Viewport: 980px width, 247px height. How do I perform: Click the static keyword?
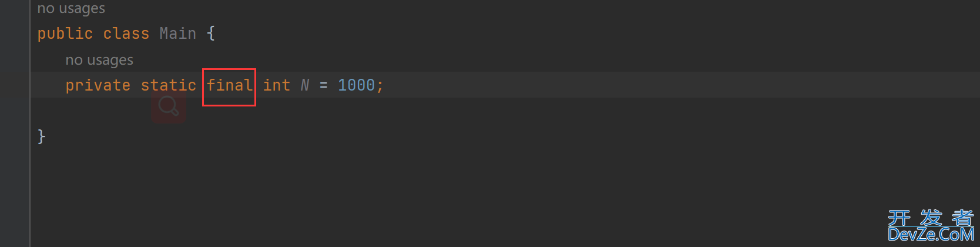pyautogui.click(x=169, y=85)
